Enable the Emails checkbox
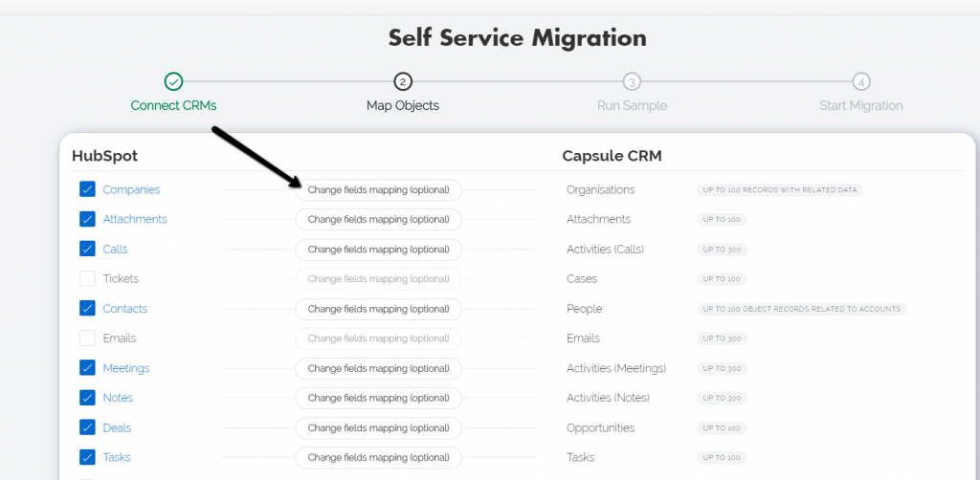The height and width of the screenshot is (480, 980). 87,338
